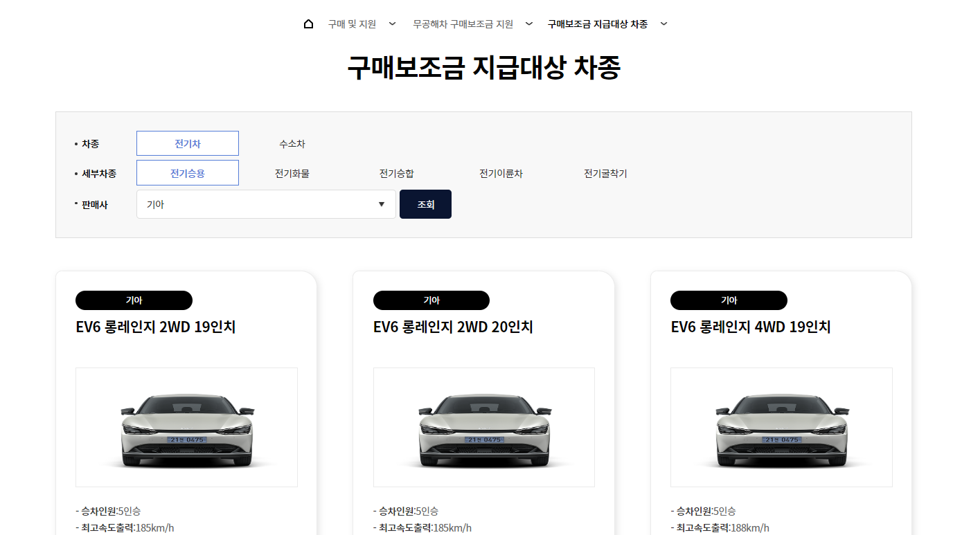Choose the 전기승용 sub-category

(188, 173)
